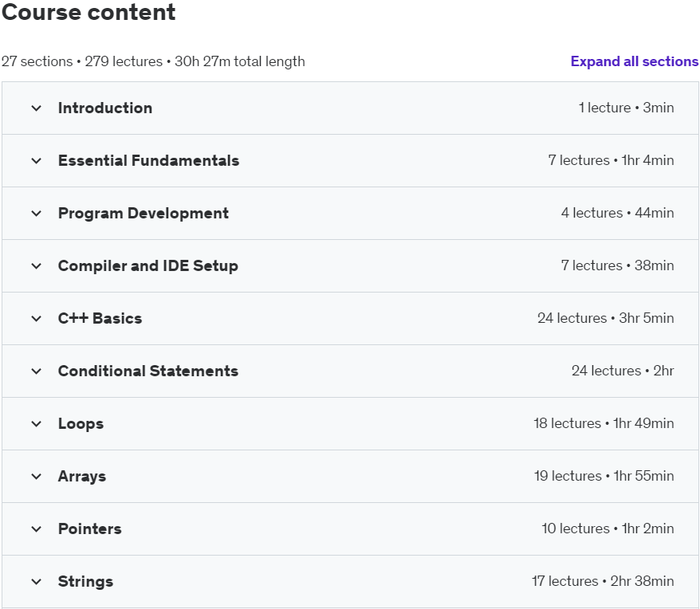Click the chevron by Conditional Statements
Viewport: 700px width, 609px height.
click(36, 371)
